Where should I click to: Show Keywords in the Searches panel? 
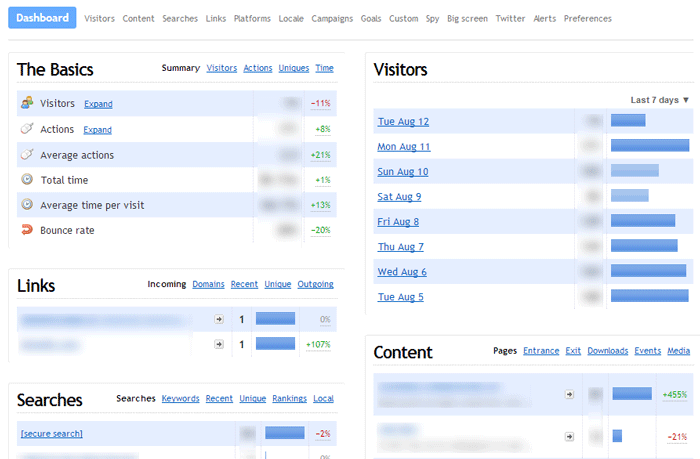coord(180,398)
